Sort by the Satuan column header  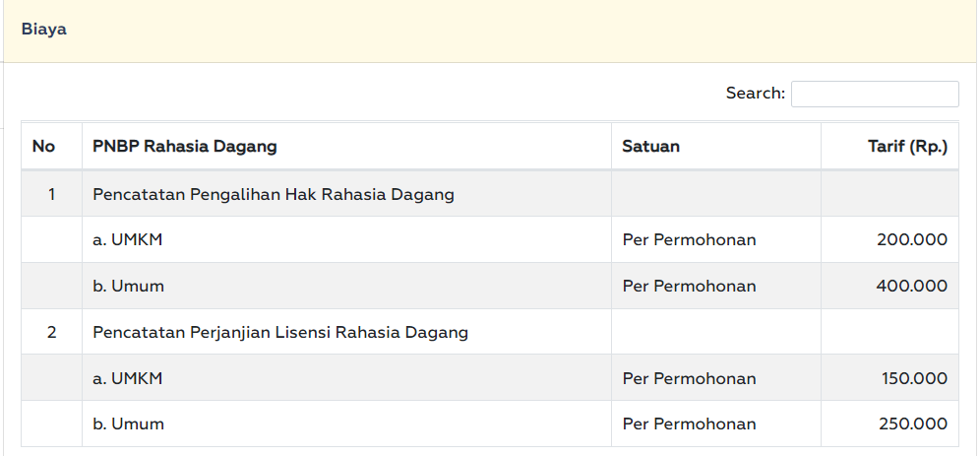(x=650, y=147)
